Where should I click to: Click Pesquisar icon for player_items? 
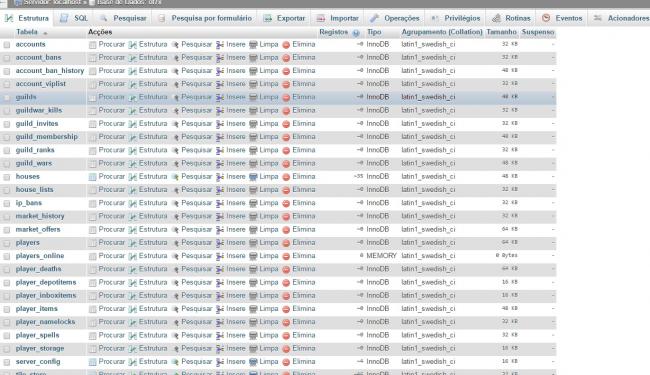coord(175,310)
